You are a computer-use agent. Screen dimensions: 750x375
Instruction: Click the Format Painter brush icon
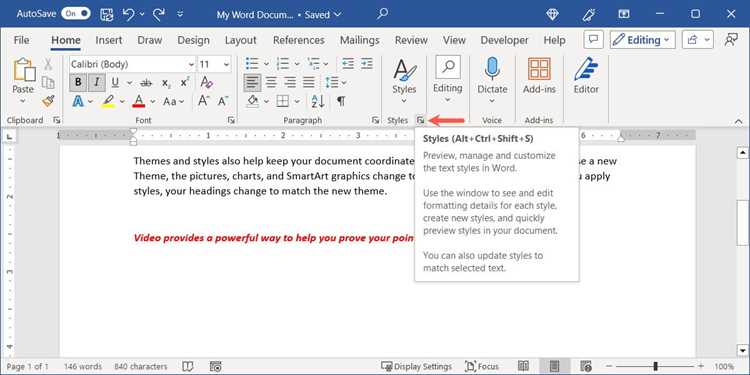coord(48,101)
